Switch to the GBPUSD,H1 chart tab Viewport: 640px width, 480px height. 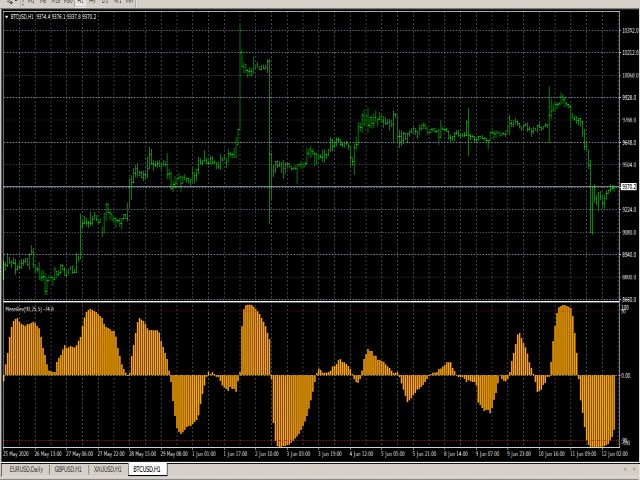point(69,469)
